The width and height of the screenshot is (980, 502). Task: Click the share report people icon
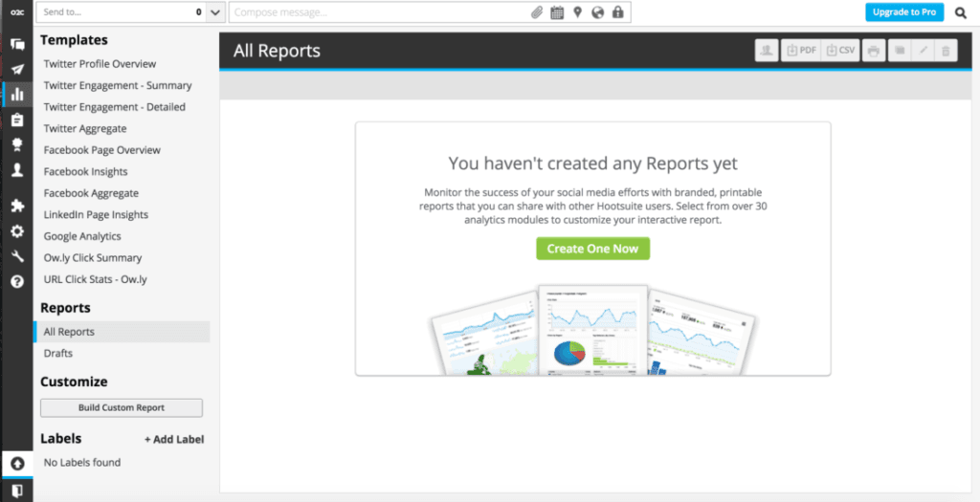click(x=767, y=51)
